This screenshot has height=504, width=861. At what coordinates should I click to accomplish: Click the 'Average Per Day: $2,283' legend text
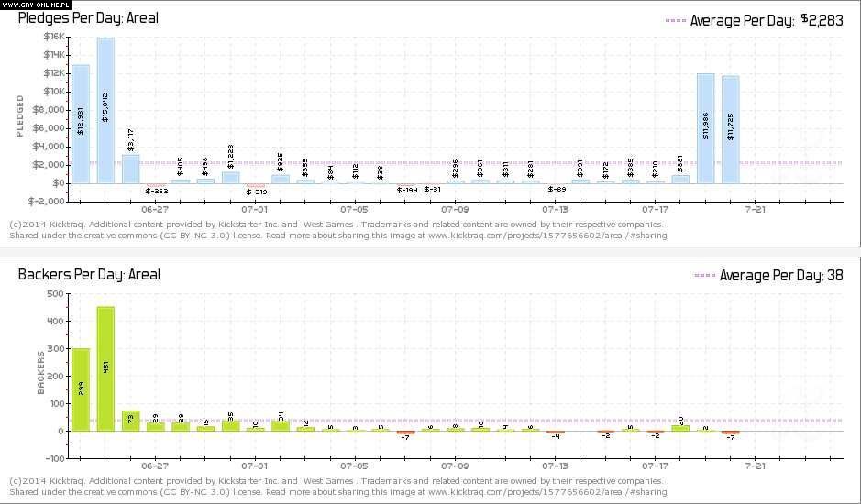(x=767, y=20)
